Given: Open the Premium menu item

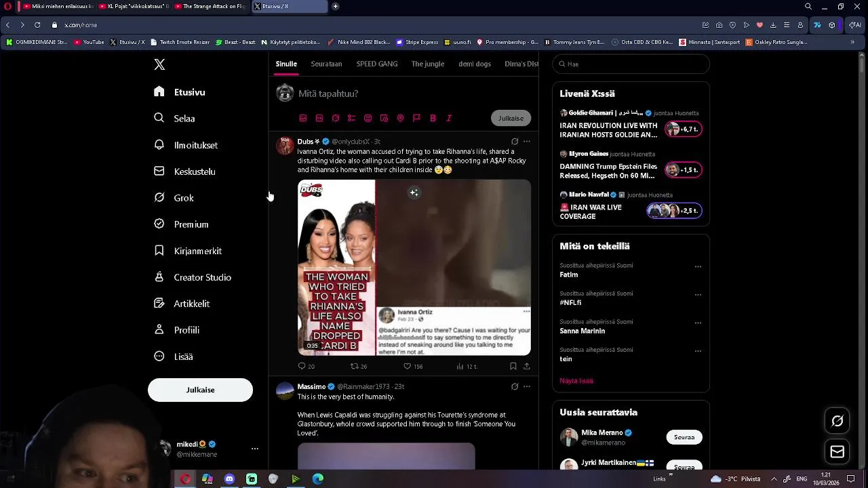Looking at the screenshot, I should (x=181, y=224).
